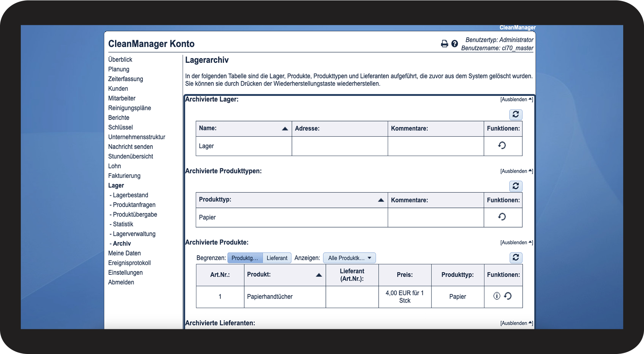This screenshot has height=354, width=644.
Task: Collapse Archivierte Produkte section with Ausblenden
Action: point(516,243)
